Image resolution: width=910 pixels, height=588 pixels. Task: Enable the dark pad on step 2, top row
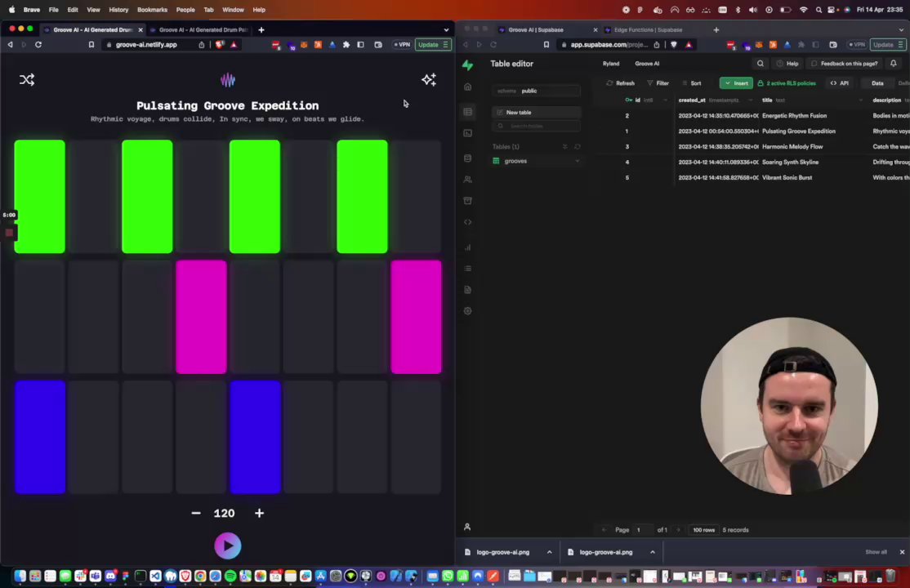tap(93, 196)
